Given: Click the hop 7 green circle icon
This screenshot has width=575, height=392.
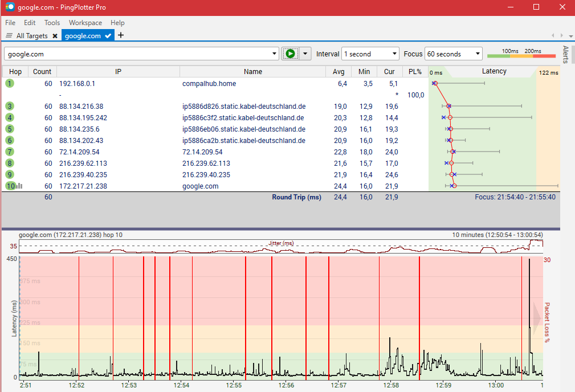Looking at the screenshot, I should [x=10, y=152].
